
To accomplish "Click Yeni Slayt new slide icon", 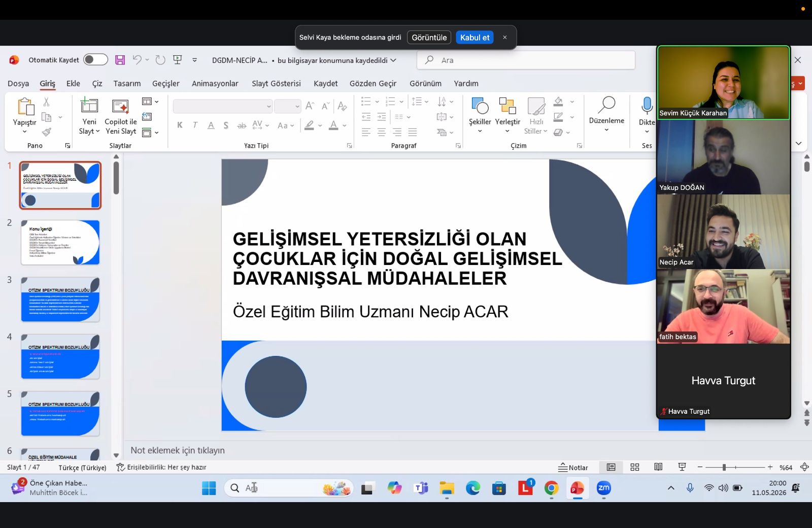I will pos(89,106).
